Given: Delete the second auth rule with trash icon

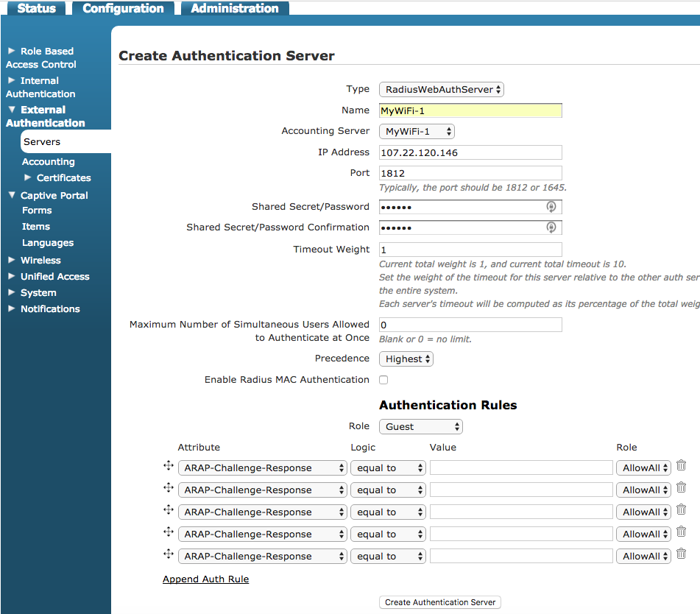Looking at the screenshot, I should [x=682, y=487].
